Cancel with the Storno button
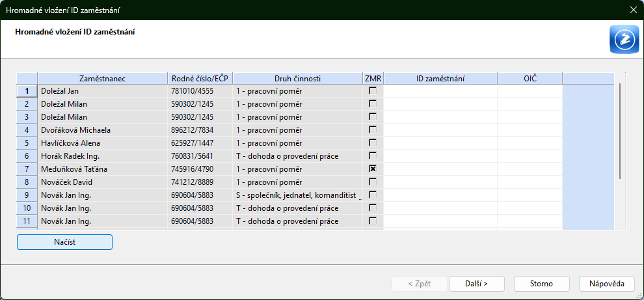 point(542,284)
